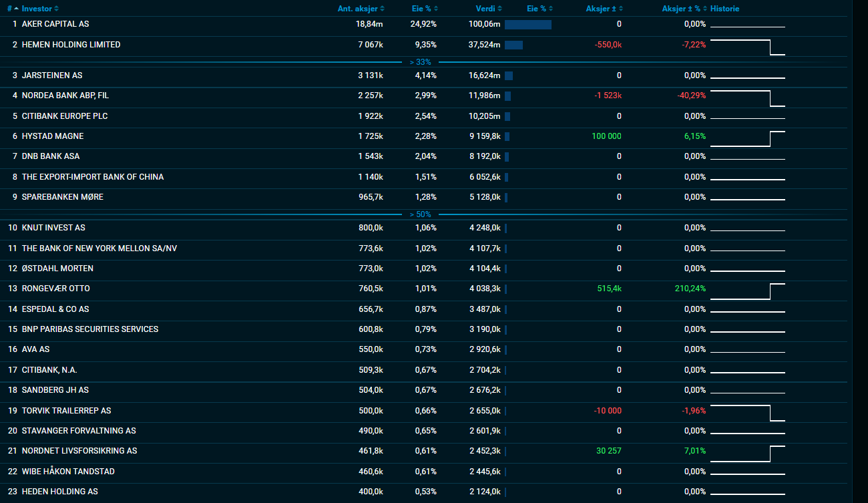This screenshot has height=503, width=868.
Task: Select SPAREBANKEN MØRE investor
Action: tap(63, 197)
